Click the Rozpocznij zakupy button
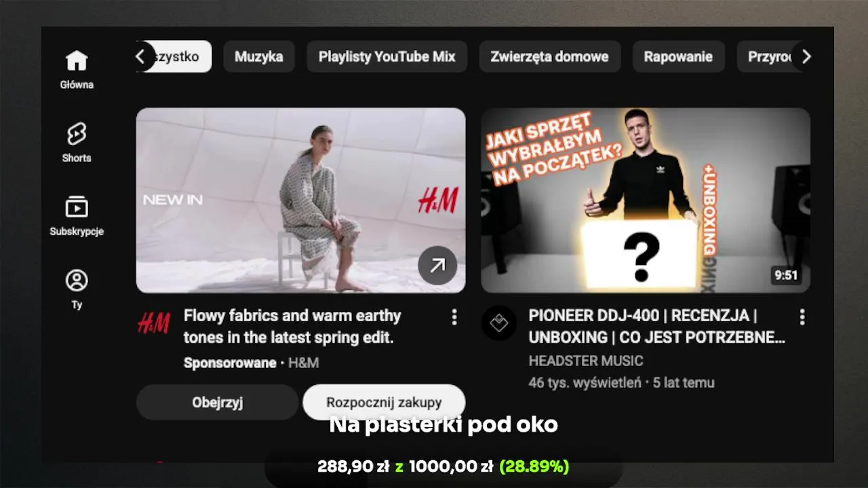The height and width of the screenshot is (488, 868). tap(384, 402)
